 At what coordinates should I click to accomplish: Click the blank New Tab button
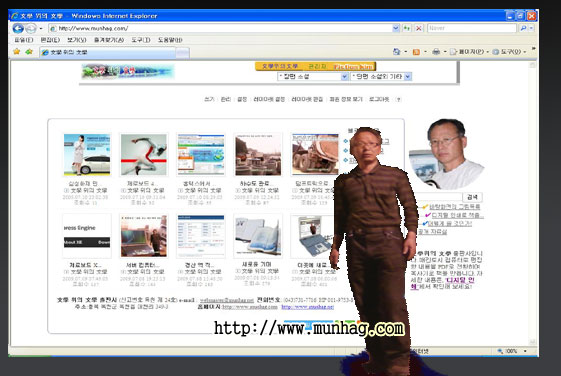pos(182,53)
